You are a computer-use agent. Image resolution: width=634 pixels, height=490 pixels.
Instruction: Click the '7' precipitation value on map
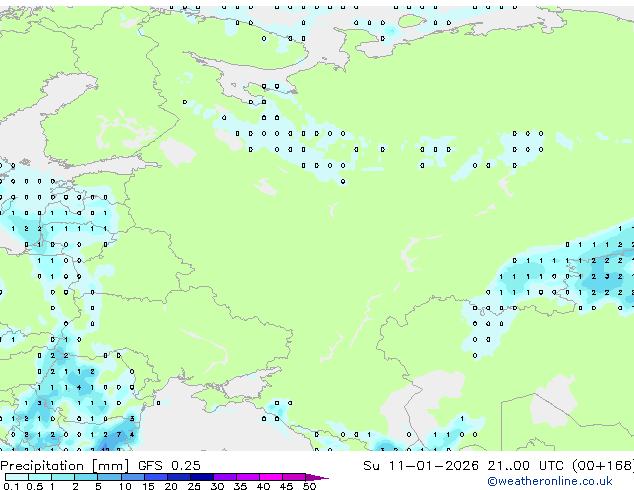click(x=118, y=435)
